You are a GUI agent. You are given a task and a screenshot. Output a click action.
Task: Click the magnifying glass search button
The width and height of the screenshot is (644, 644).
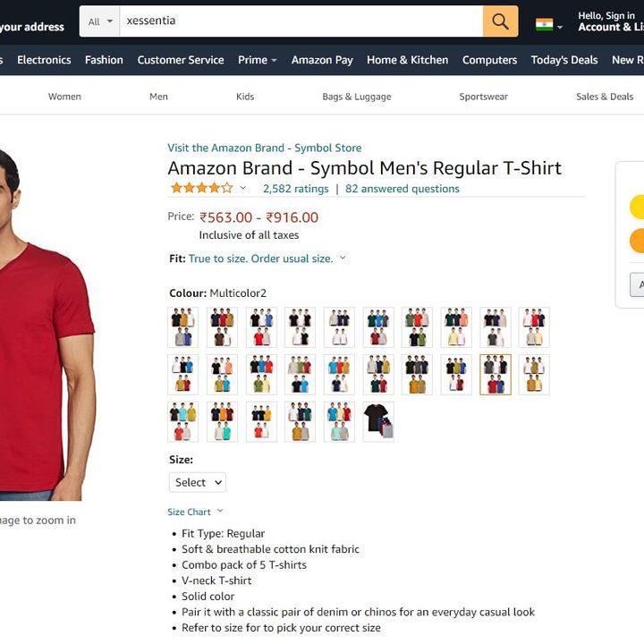click(500, 21)
